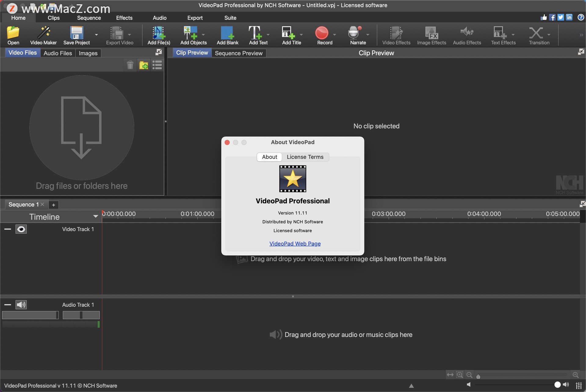586x392 pixels.
Task: Open License Terms tab in About dialog
Action: click(305, 157)
